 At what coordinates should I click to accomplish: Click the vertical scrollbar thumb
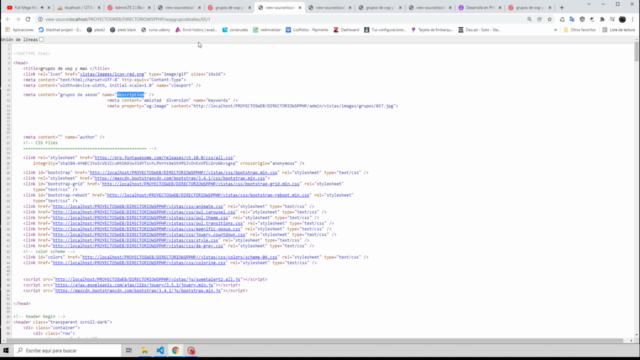[636, 52]
